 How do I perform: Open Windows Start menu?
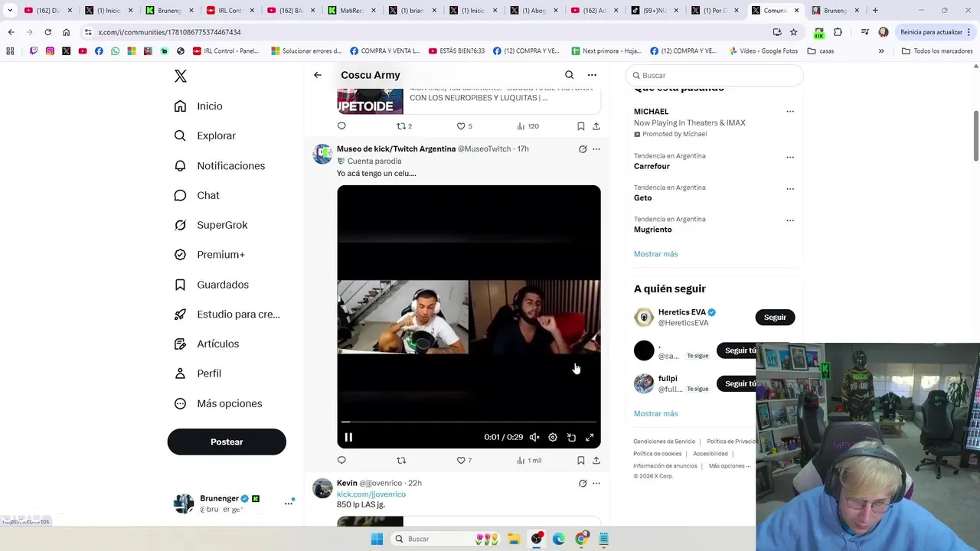[x=377, y=539]
